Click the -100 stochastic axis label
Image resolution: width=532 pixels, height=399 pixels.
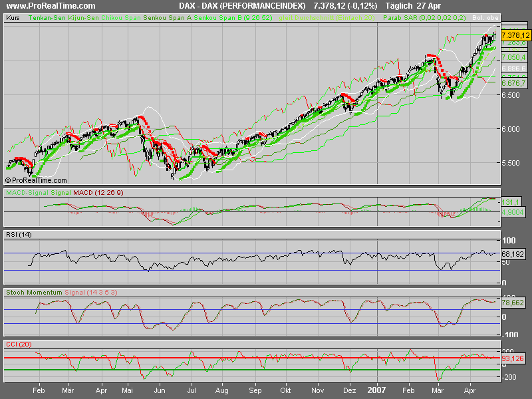click(x=510, y=334)
